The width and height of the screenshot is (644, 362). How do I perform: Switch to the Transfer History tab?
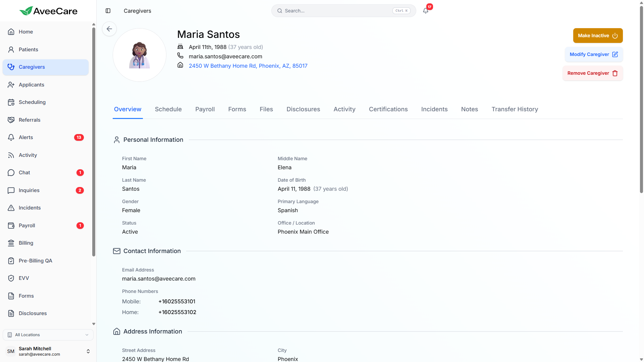(515, 109)
